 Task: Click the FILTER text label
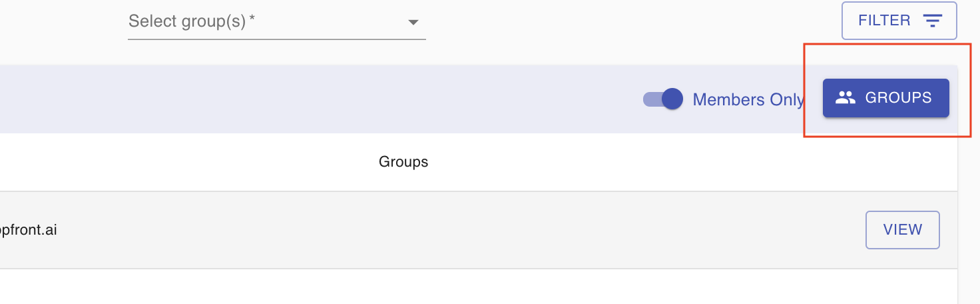[x=884, y=21]
